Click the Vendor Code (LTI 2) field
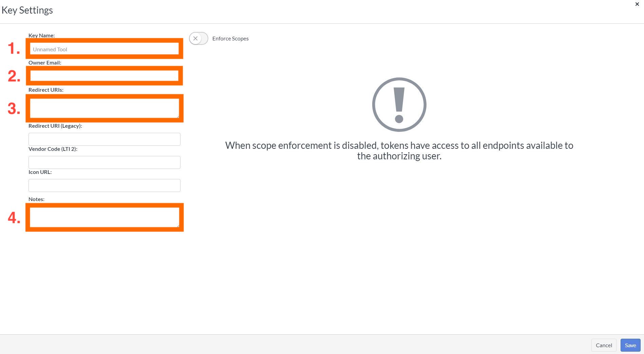Screen dimensions: 644x354 coord(104,162)
